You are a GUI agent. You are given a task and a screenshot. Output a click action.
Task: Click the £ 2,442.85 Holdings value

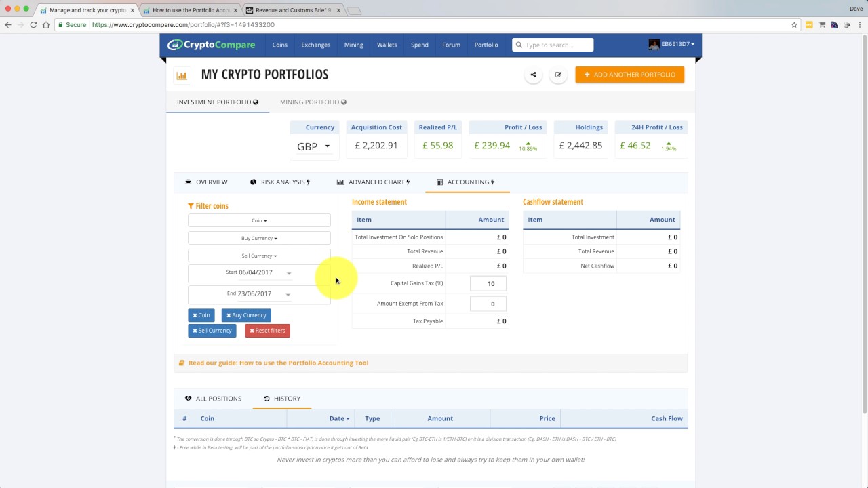tap(580, 146)
